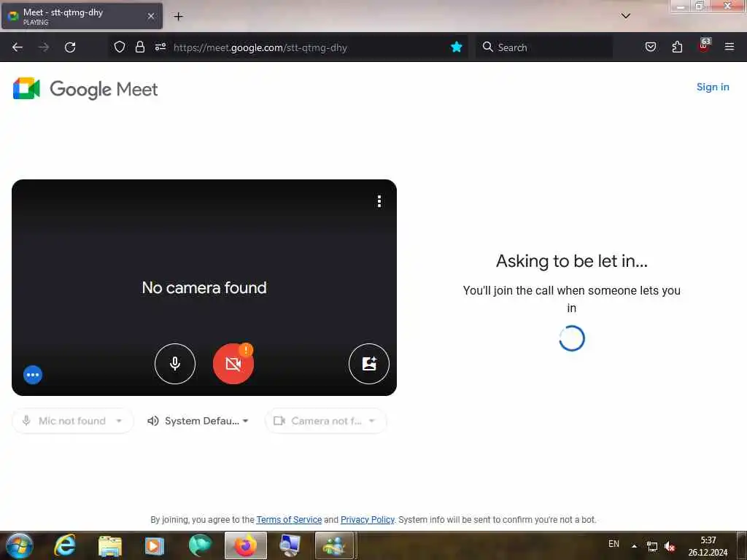This screenshot has width=747, height=560.
Task: Open a new tab with plus button
Action: (x=178, y=17)
